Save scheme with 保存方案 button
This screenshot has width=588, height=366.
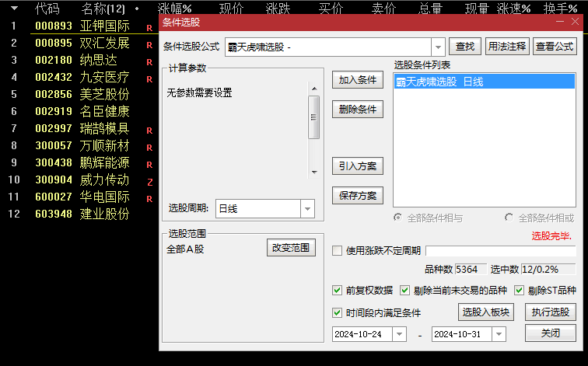[x=358, y=196]
